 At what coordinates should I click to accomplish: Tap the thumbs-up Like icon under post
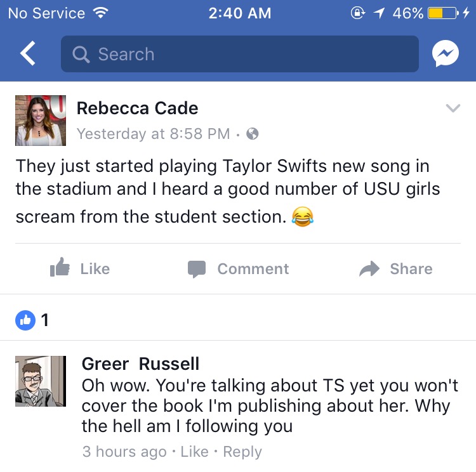60,268
